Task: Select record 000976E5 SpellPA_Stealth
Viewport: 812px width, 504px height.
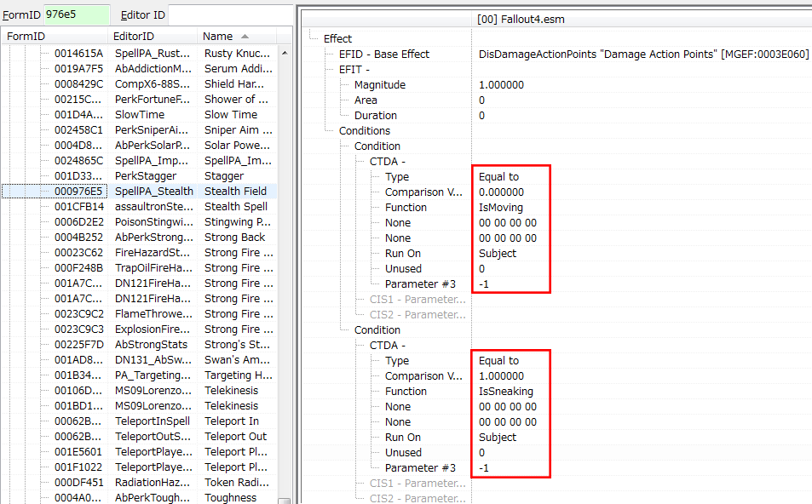Action: point(139,191)
